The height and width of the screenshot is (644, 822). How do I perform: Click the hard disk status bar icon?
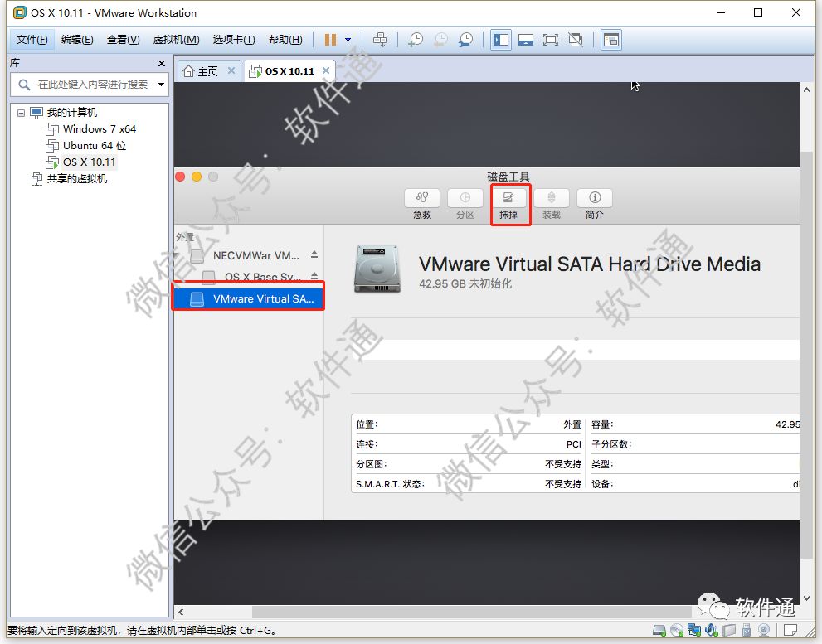(x=659, y=630)
